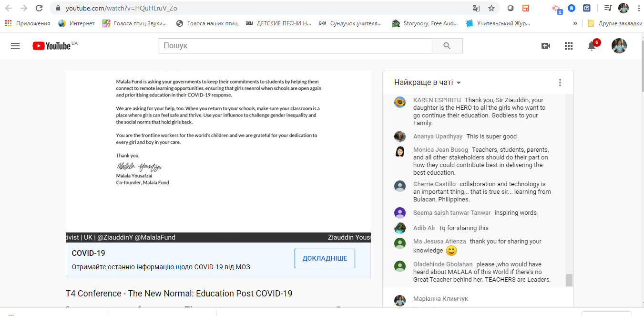Click the search magnifier button
The image size is (644, 316).
[x=447, y=46]
